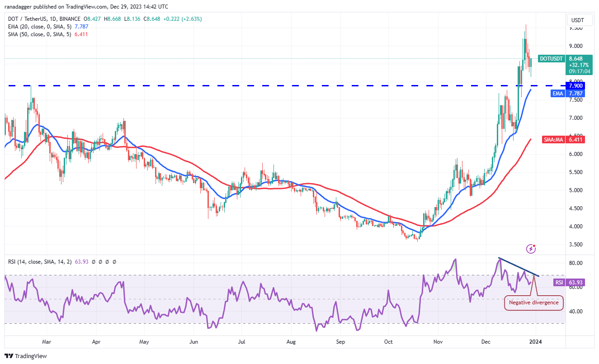The image size is (599, 364).
Task: Click the 40.00 RSI axis label
Action: point(575,312)
